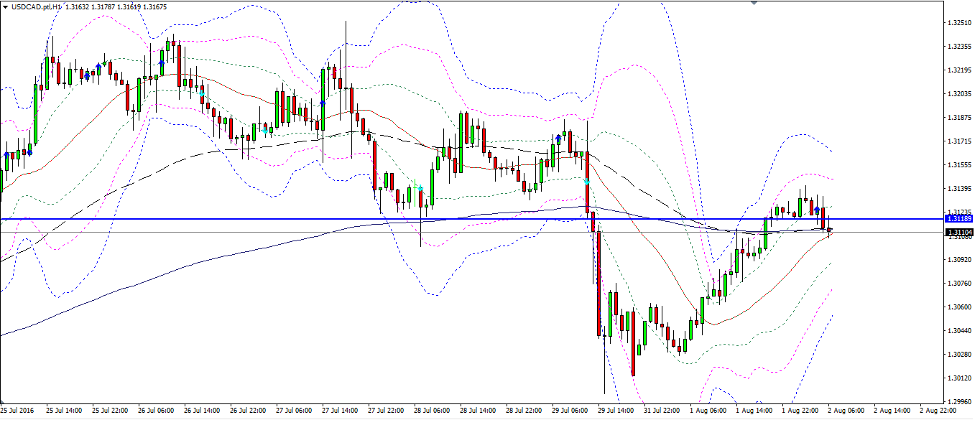Click the 1.32355 price axis label
The height and width of the screenshot is (425, 980).
coord(960,47)
